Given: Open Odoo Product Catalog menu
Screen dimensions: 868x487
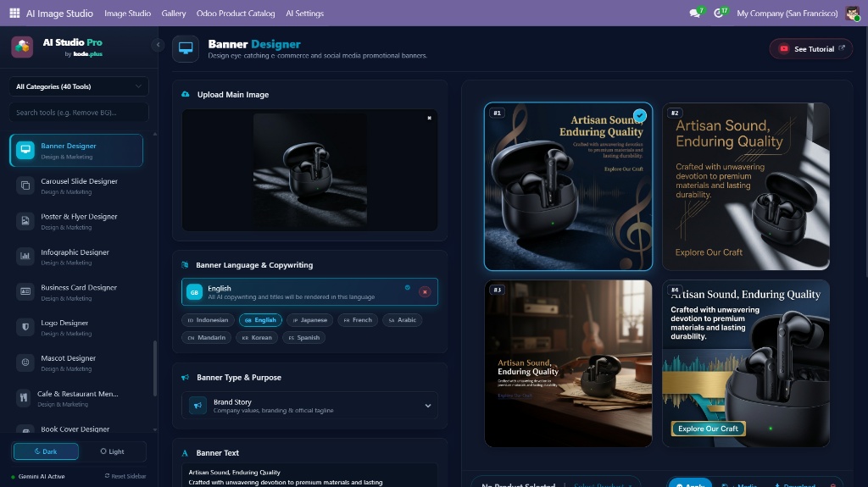Looking at the screenshot, I should tap(236, 14).
